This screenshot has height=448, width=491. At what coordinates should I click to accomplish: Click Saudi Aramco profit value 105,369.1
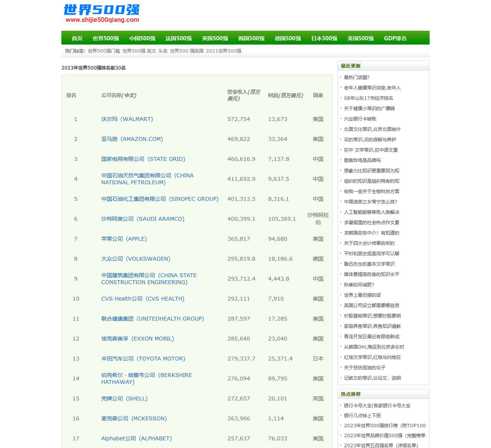(282, 219)
